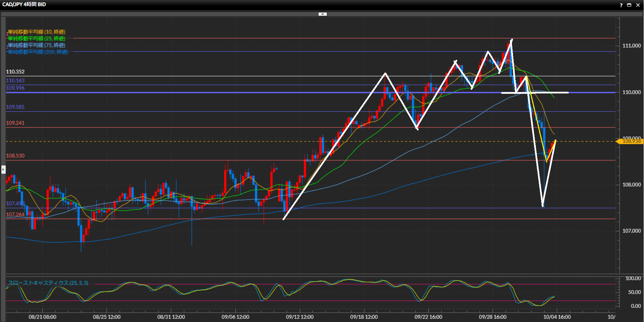Select the 単純移動平均線 (200, 終値) indicator label
The height and width of the screenshot is (322, 644).
[38, 52]
